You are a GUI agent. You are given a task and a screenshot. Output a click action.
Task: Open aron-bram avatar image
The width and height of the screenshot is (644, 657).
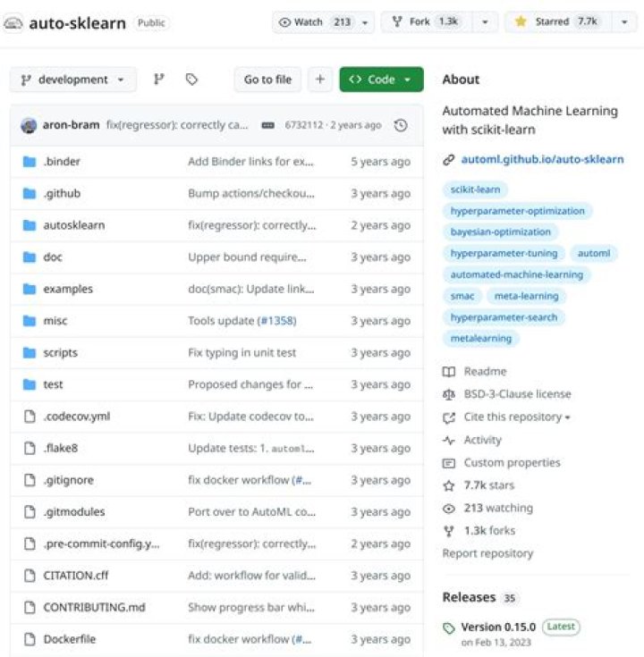tap(29, 125)
